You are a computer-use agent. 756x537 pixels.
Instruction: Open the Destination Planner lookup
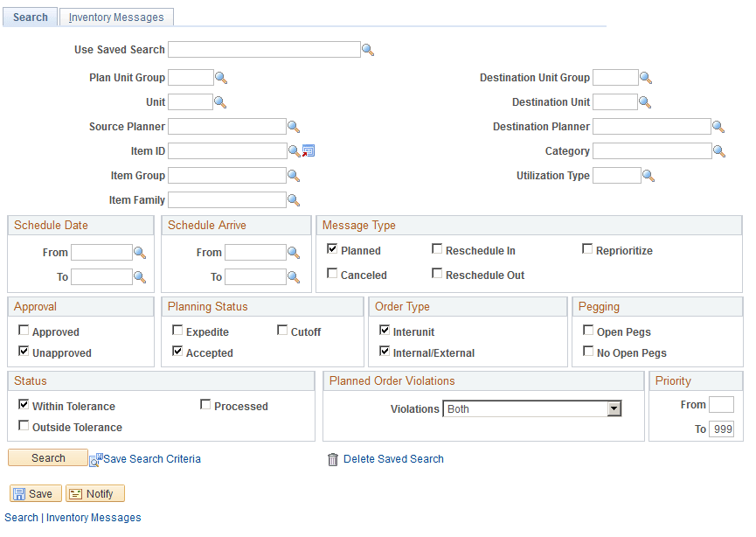tap(719, 126)
